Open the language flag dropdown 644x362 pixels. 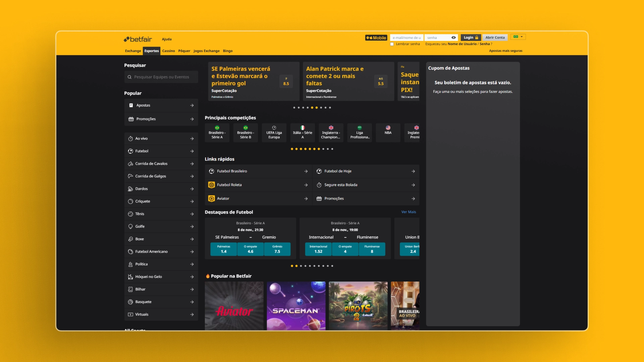[x=518, y=37]
